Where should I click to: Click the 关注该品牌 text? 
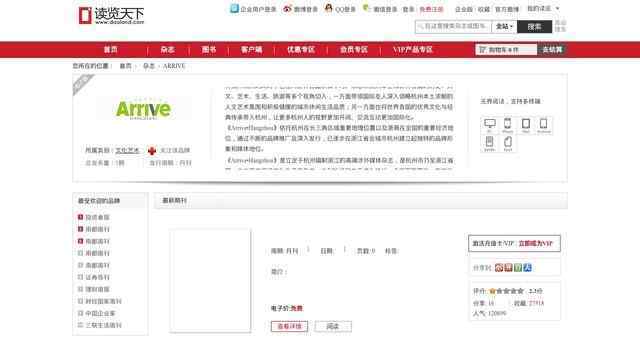pyautogui.click(x=175, y=151)
